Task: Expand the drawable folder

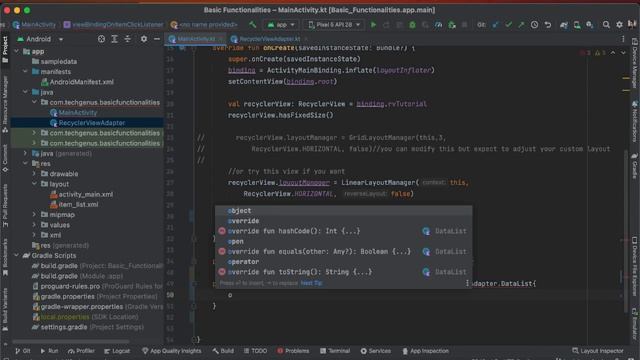Action: [x=35, y=174]
